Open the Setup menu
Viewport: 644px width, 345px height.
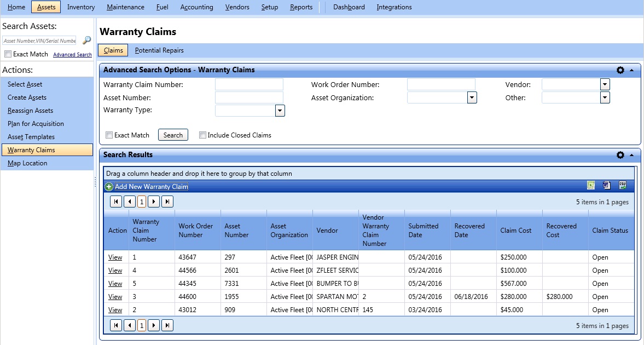tap(269, 7)
